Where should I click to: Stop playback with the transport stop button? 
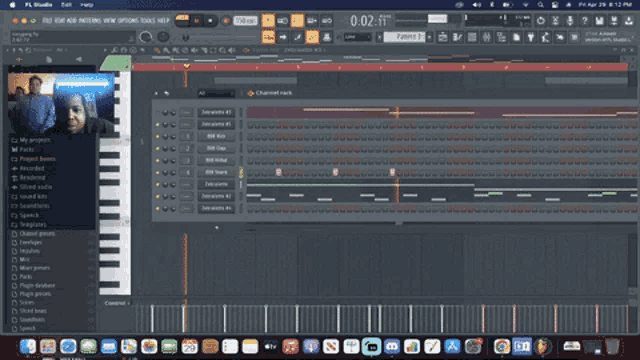point(210,21)
